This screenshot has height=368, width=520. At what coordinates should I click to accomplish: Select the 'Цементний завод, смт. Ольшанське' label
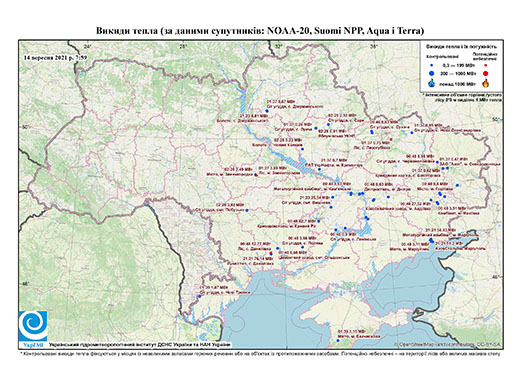coord(314,258)
